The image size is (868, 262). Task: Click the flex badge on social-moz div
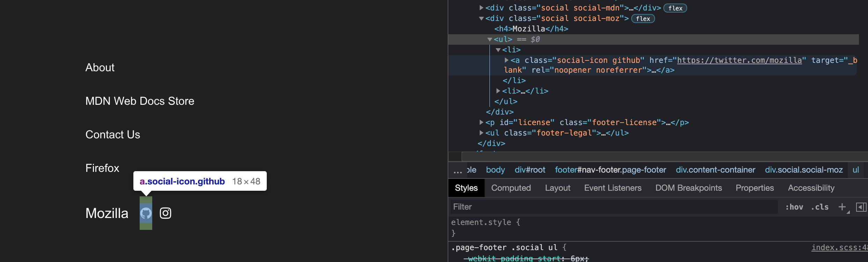tap(643, 19)
